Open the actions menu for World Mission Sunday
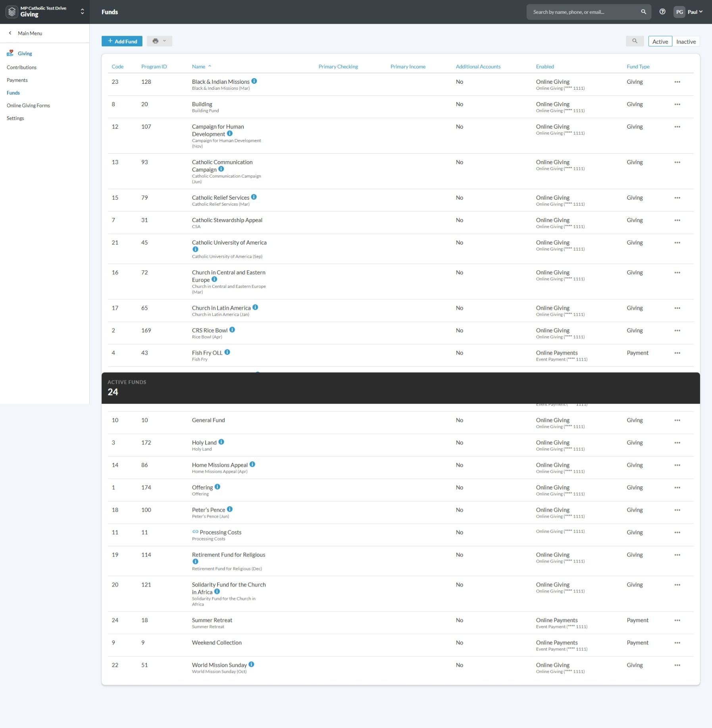Screen dimensions: 712x728 click(677, 665)
